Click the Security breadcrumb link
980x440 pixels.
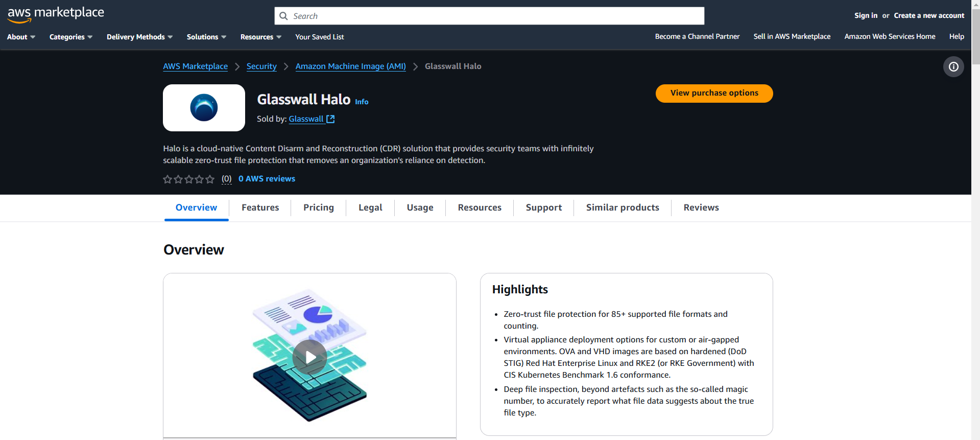tap(261, 66)
